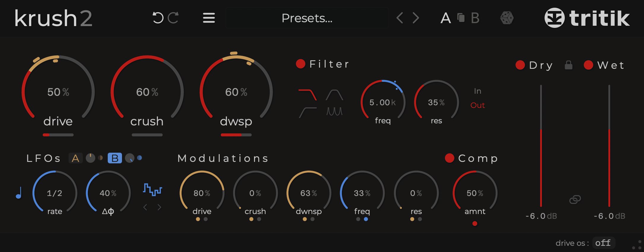Select state B

coord(475,18)
